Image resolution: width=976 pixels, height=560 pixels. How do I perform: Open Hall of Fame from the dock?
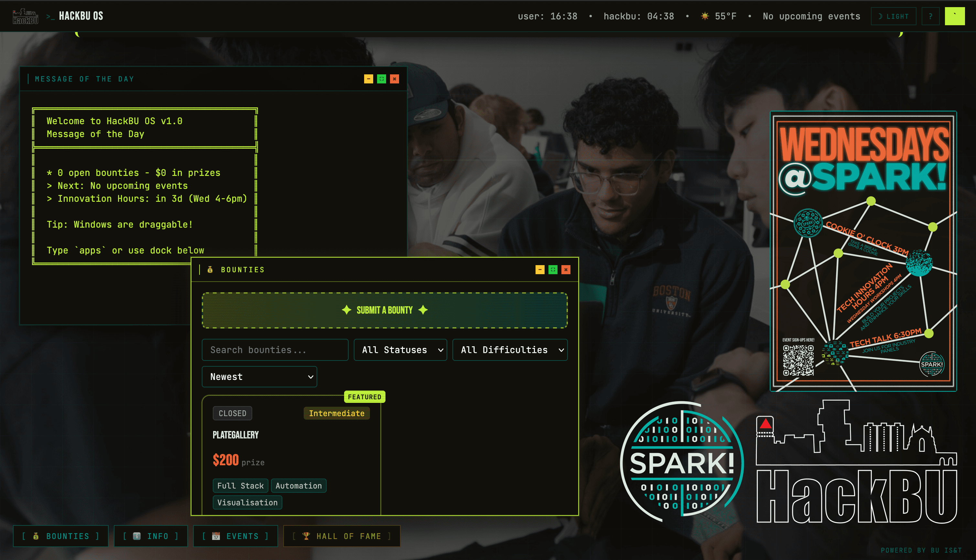click(x=342, y=536)
